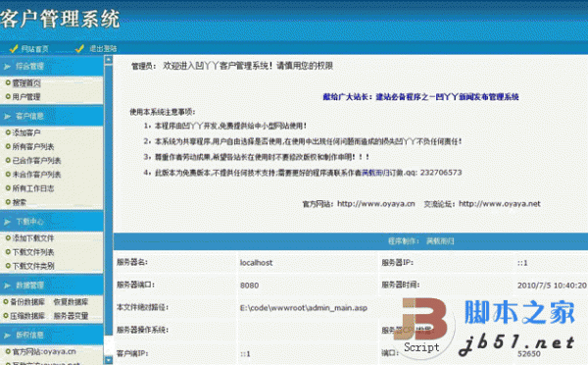
Task: Click the scroll-up arrow of sidebar scrollbar
Action: click(109, 59)
